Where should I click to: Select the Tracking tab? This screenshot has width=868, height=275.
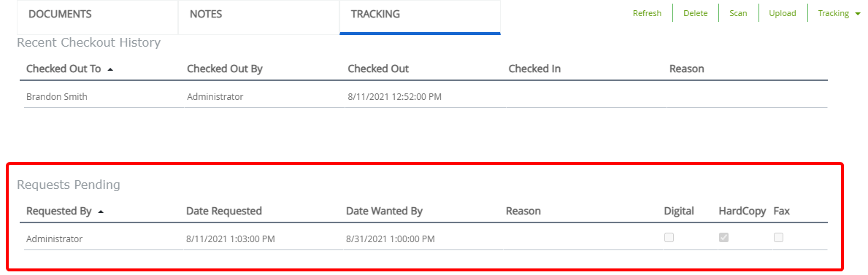(x=420, y=17)
